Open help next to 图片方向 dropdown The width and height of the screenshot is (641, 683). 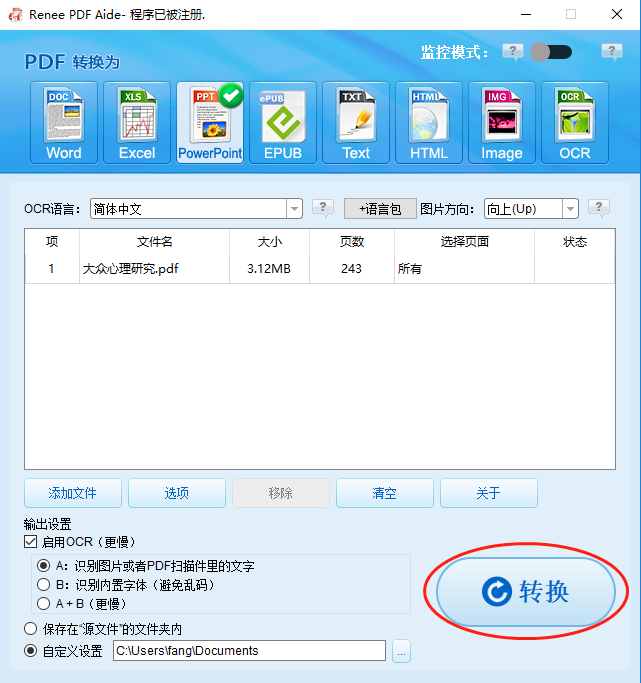[x=599, y=208]
